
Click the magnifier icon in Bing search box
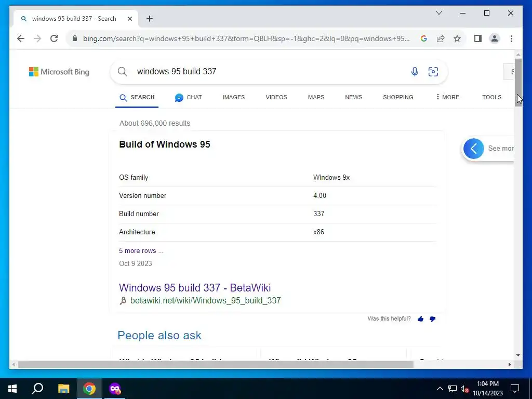pos(123,72)
